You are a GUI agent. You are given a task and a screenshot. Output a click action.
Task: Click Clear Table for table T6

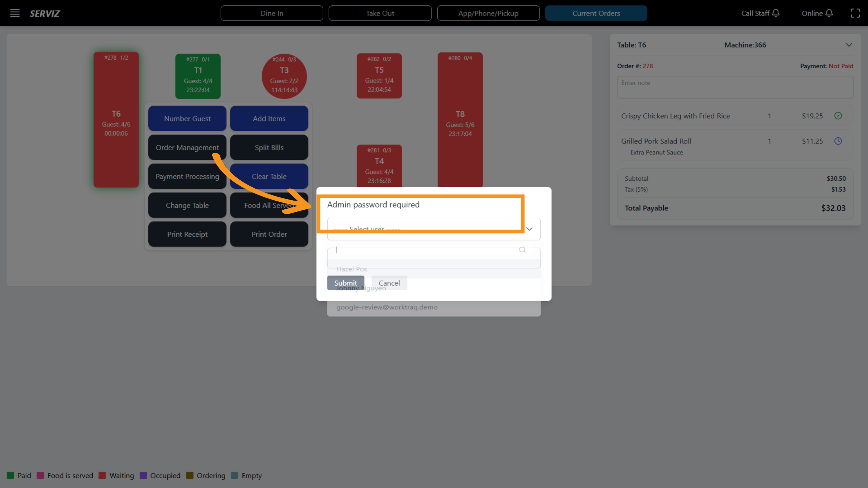[x=269, y=176]
